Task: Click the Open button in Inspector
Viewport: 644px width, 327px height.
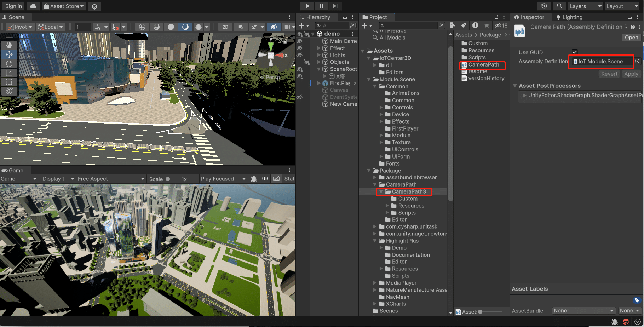Action: pyautogui.click(x=631, y=38)
